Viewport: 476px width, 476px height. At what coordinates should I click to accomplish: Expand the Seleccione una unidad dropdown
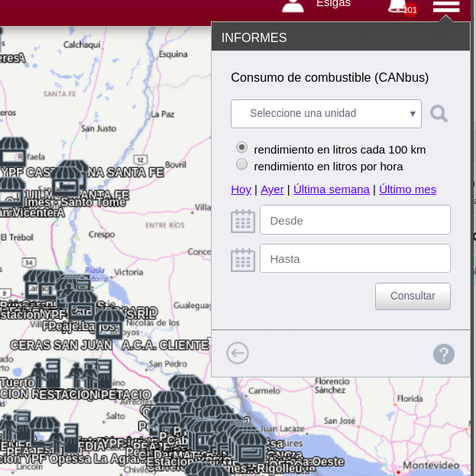tap(326, 114)
